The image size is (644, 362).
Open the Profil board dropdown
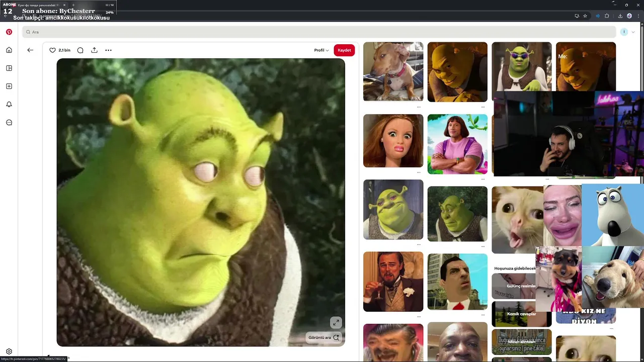(x=321, y=50)
